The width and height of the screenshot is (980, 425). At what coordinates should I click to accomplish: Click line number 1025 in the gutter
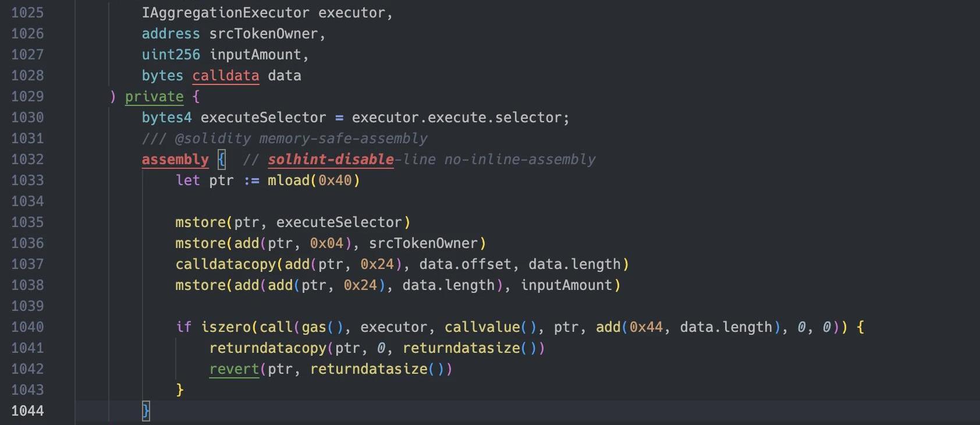tap(27, 13)
